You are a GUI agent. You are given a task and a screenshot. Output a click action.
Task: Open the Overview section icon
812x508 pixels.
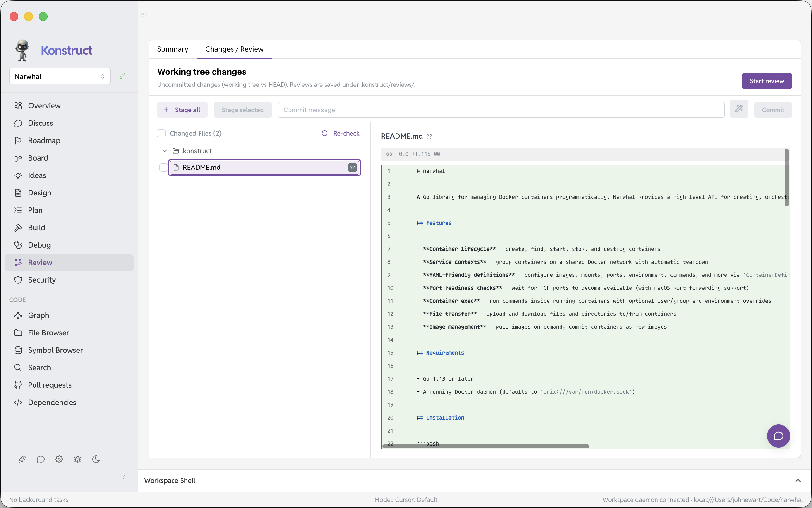point(18,106)
